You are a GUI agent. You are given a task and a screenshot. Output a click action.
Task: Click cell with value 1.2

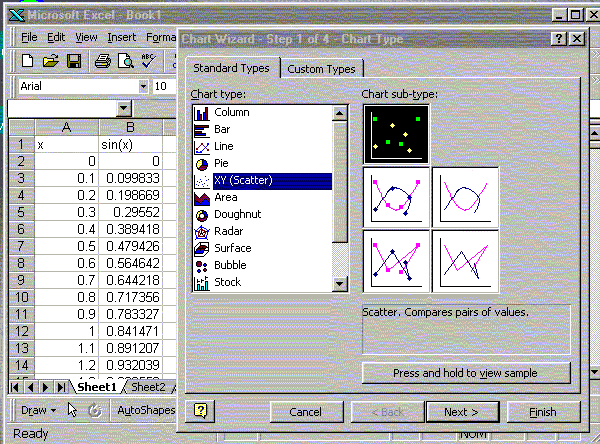click(67, 365)
